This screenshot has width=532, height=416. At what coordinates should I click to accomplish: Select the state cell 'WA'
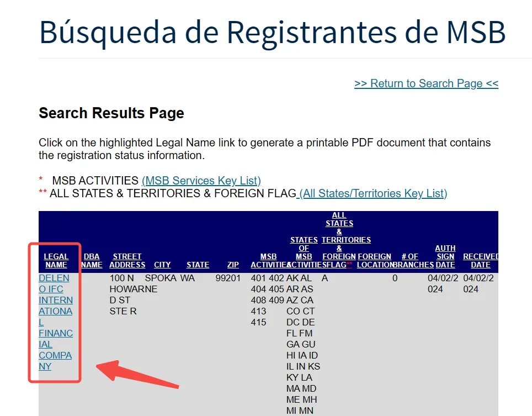pyautogui.click(x=187, y=278)
